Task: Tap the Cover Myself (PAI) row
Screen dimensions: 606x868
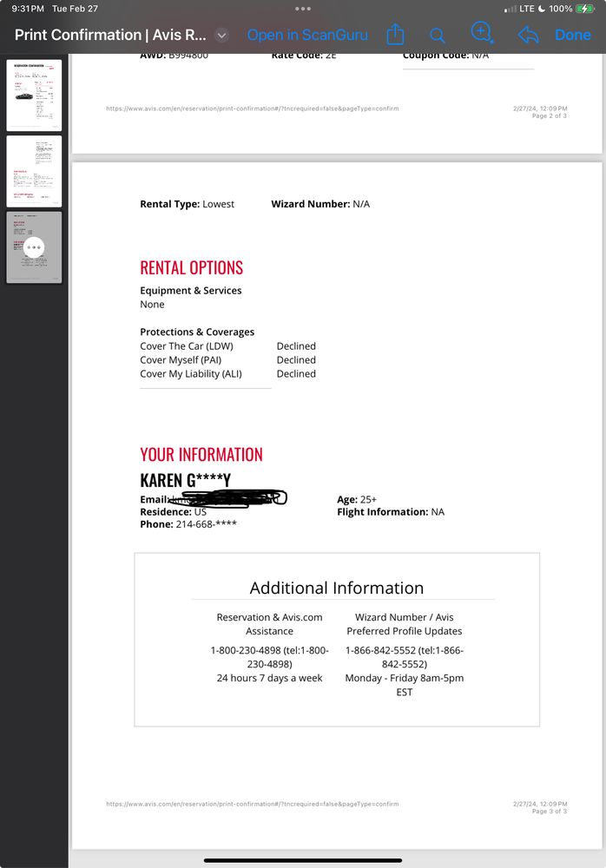Action: [x=227, y=360]
